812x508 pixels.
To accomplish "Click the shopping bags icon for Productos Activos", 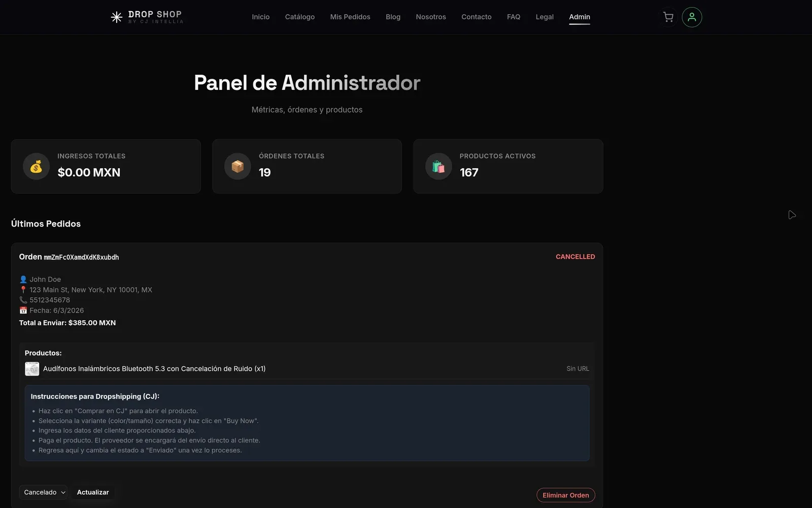I will pyautogui.click(x=438, y=166).
